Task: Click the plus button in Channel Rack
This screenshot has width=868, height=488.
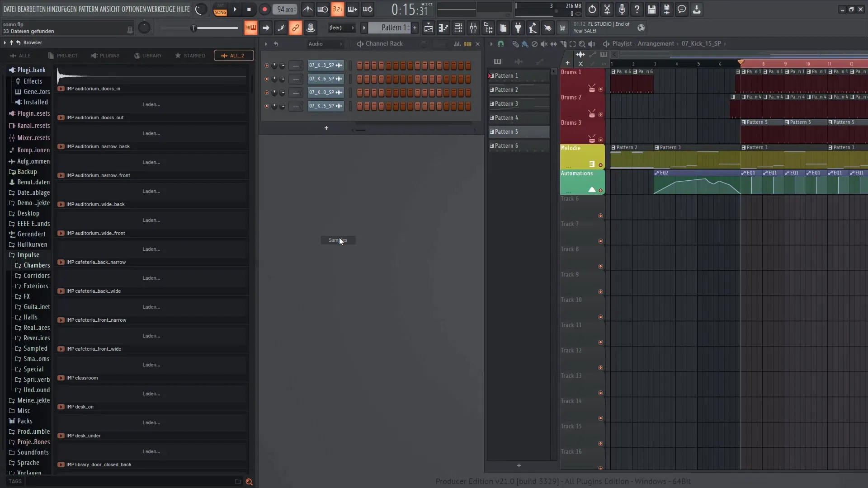Action: point(326,127)
